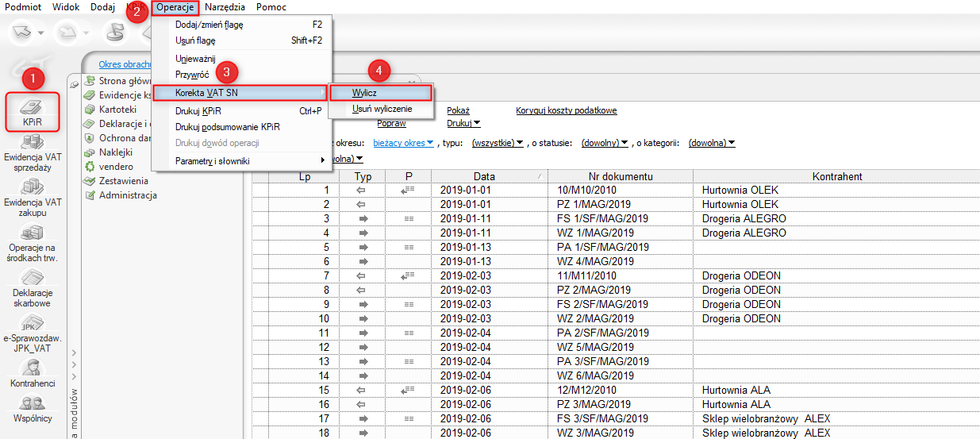Open the Narzędzia menu

[x=225, y=6]
